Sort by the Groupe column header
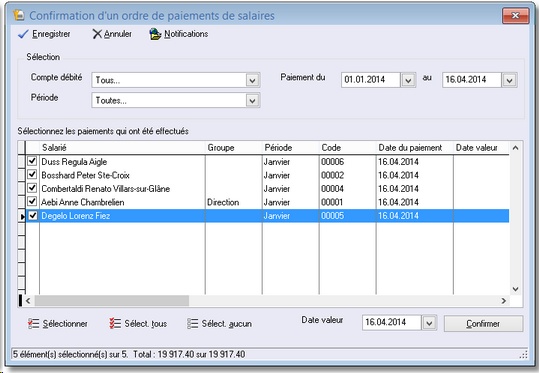This screenshot has width=539, height=373. click(234, 148)
